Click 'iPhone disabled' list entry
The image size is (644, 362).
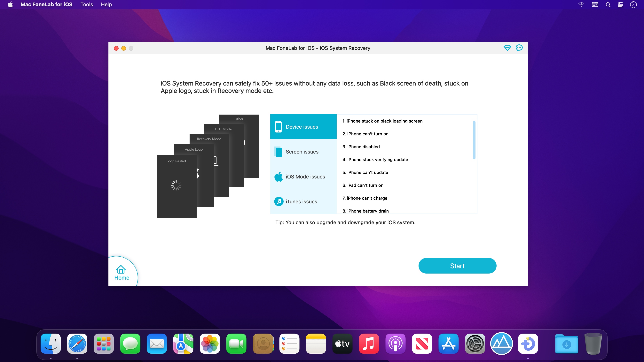pyautogui.click(x=361, y=147)
